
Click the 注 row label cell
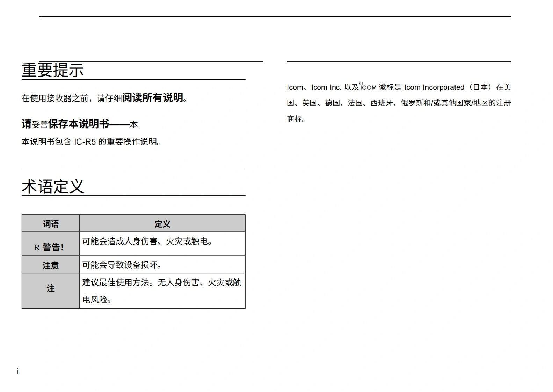coord(51,289)
